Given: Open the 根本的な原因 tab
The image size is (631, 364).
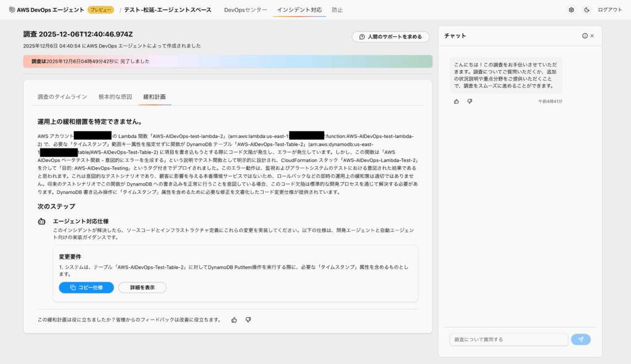Looking at the screenshot, I should pyautogui.click(x=115, y=97).
